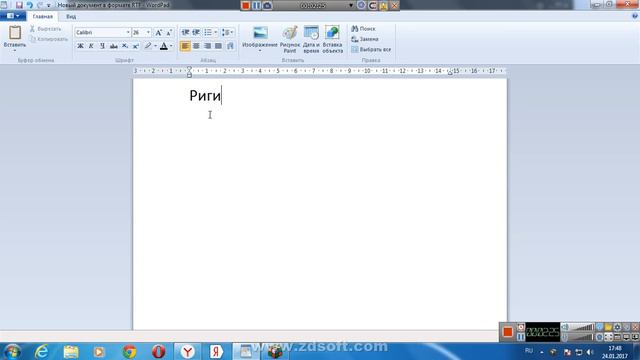Expand the line spacing dropdown
This screenshot has width=640, height=360.
[x=232, y=32]
